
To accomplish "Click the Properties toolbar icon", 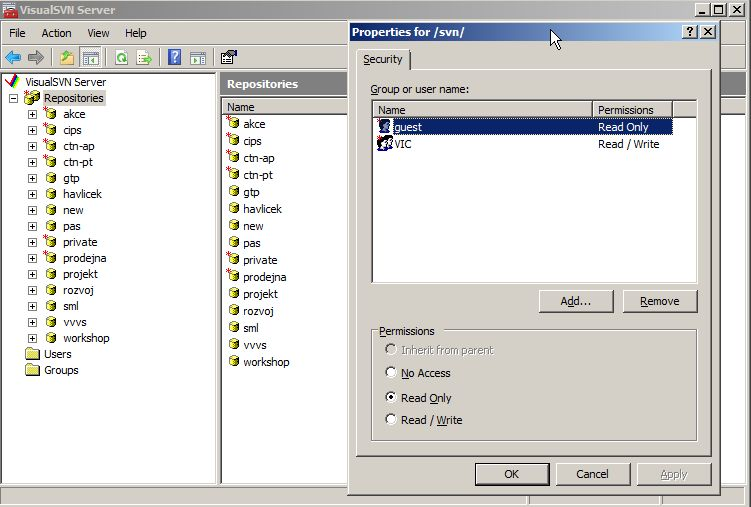I will click(229, 57).
